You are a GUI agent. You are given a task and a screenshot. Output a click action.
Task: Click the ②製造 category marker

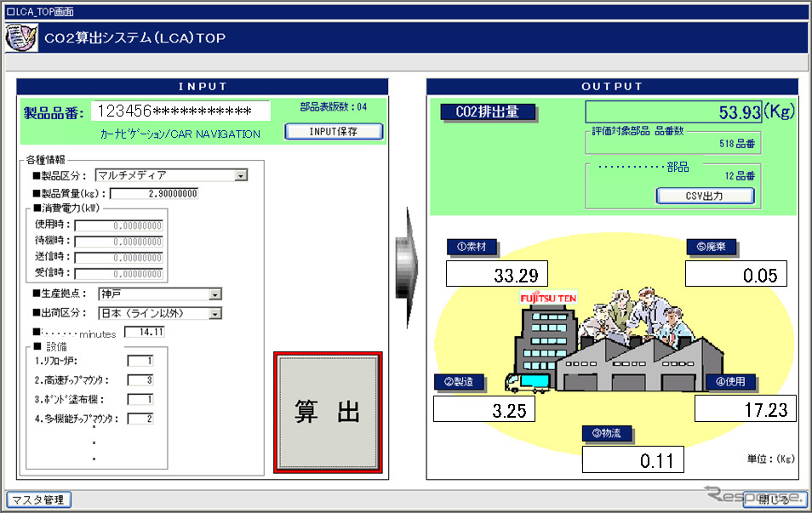[460, 382]
